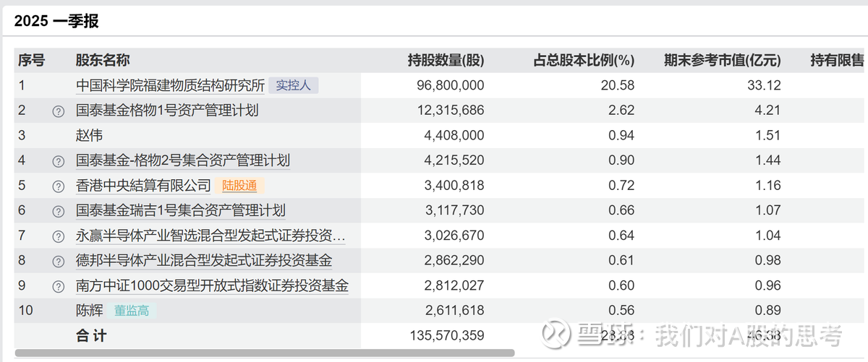The height and width of the screenshot is (362, 868).
Task: Click help icon beside 南方中证1000交易型开放式指数基金
Action: click(59, 286)
